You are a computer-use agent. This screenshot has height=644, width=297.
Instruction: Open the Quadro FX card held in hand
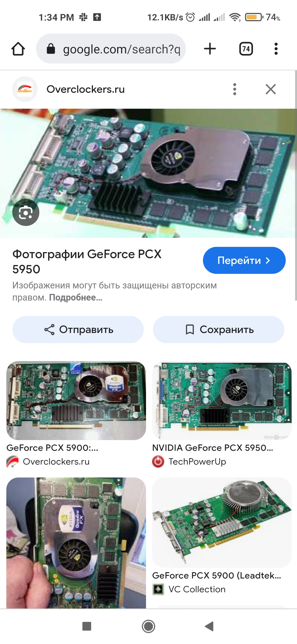tap(76, 543)
